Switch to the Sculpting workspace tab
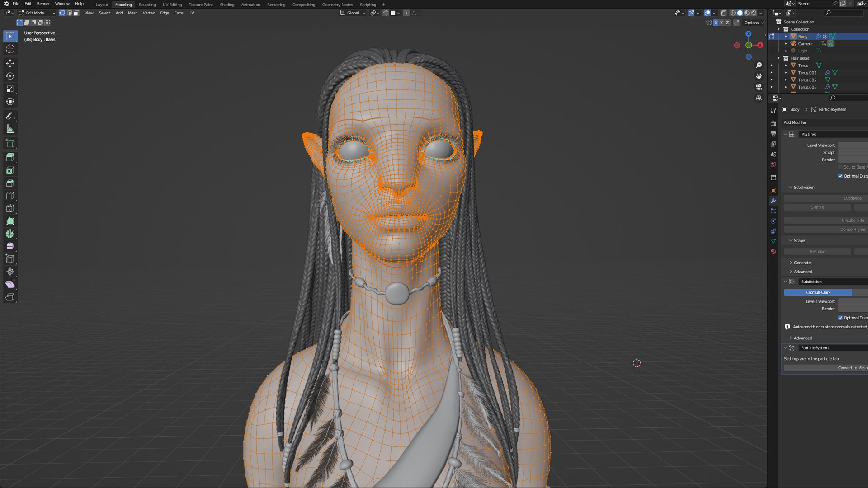Image resolution: width=868 pixels, height=488 pixels. click(x=147, y=5)
